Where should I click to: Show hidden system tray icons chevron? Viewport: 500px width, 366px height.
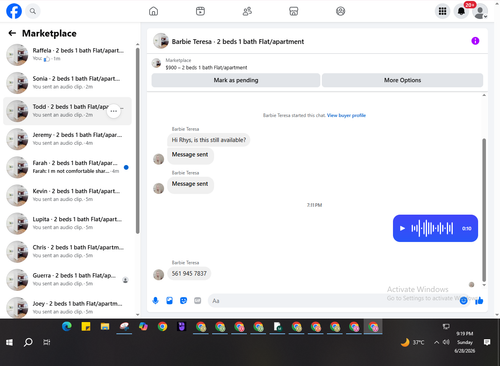pyautogui.click(x=436, y=342)
